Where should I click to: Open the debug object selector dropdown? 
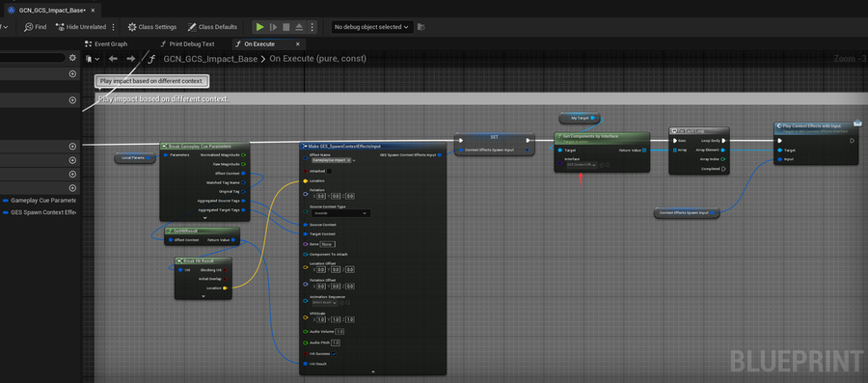point(372,27)
